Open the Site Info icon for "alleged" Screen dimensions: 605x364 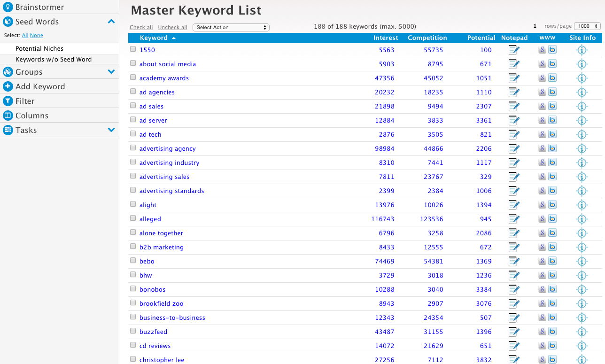point(582,219)
